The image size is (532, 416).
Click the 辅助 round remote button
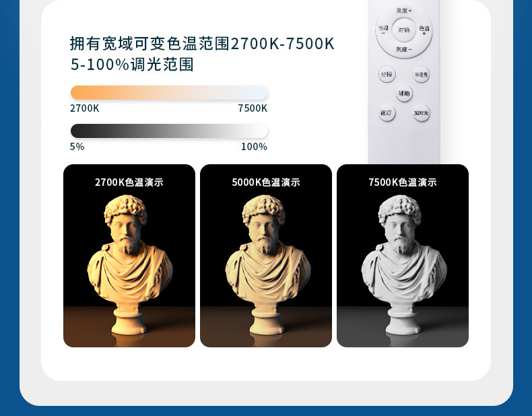[404, 94]
